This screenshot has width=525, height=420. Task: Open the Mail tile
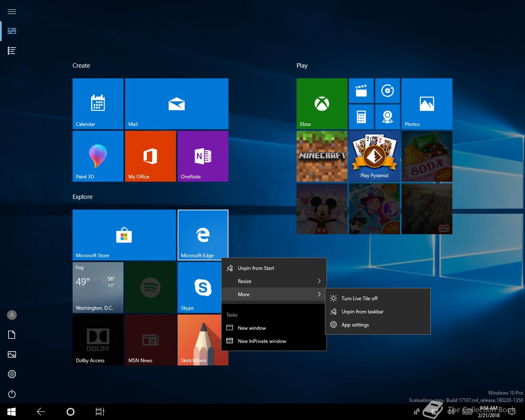tap(177, 104)
